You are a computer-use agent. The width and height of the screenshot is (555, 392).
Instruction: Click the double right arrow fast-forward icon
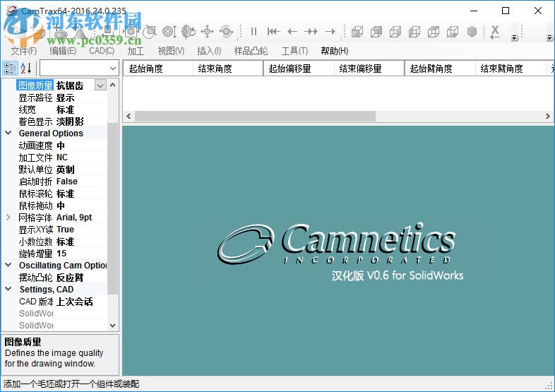point(311,32)
